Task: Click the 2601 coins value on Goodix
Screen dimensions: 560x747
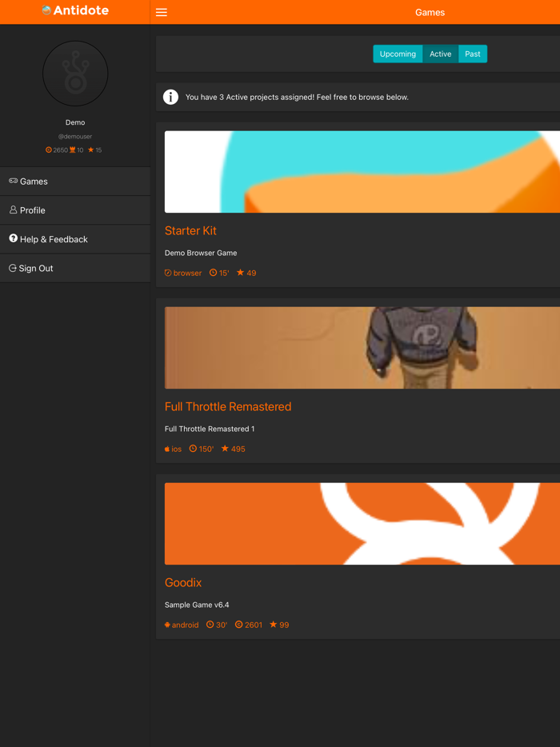Action: pyautogui.click(x=249, y=625)
